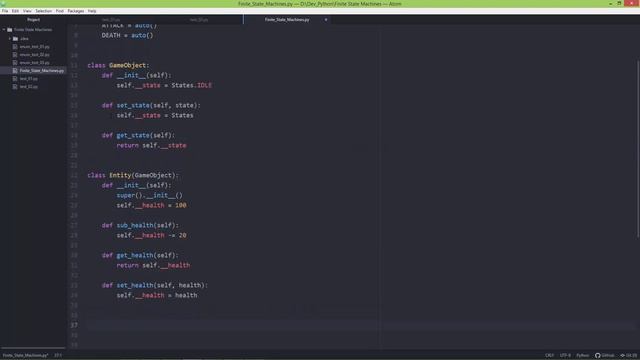Open the Help menu
Image resolution: width=640 pixels, height=360 pixels.
click(92, 11)
